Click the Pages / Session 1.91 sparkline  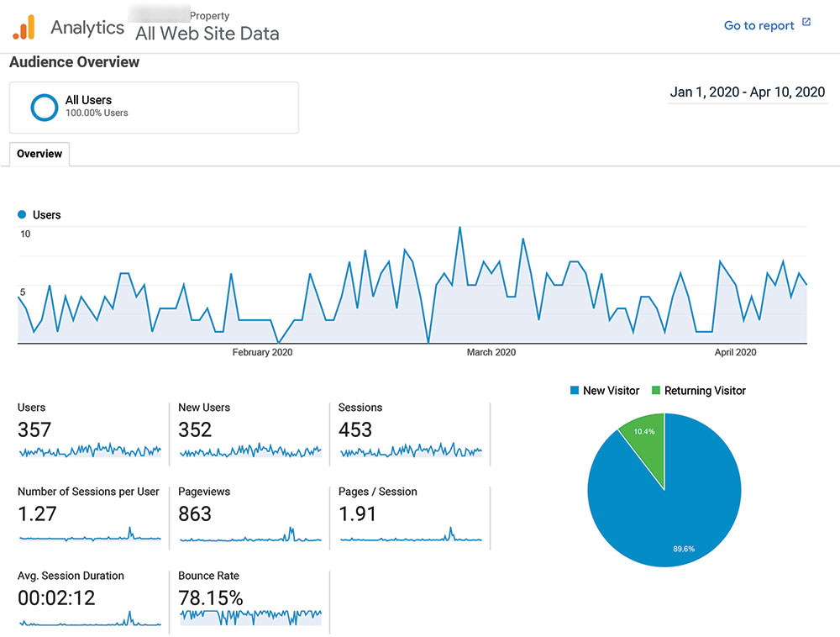coord(411,534)
